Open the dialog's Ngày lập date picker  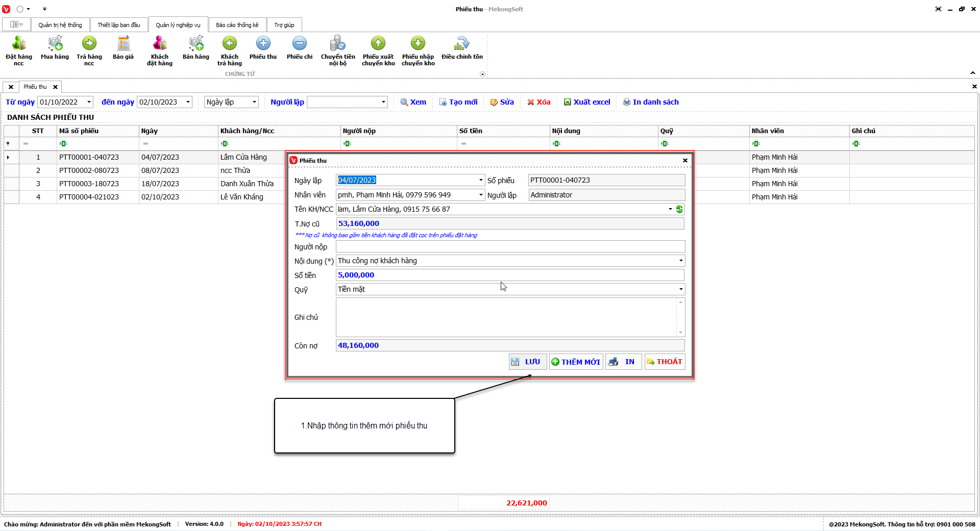pyautogui.click(x=481, y=180)
